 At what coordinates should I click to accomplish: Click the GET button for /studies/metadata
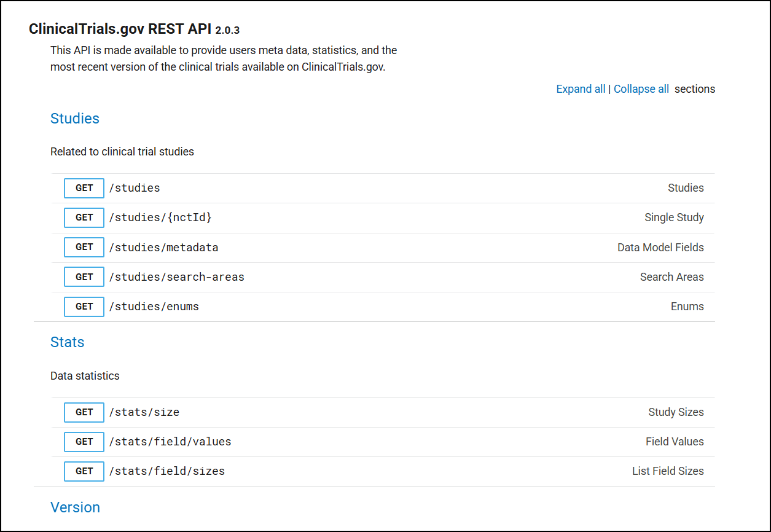[x=84, y=247]
